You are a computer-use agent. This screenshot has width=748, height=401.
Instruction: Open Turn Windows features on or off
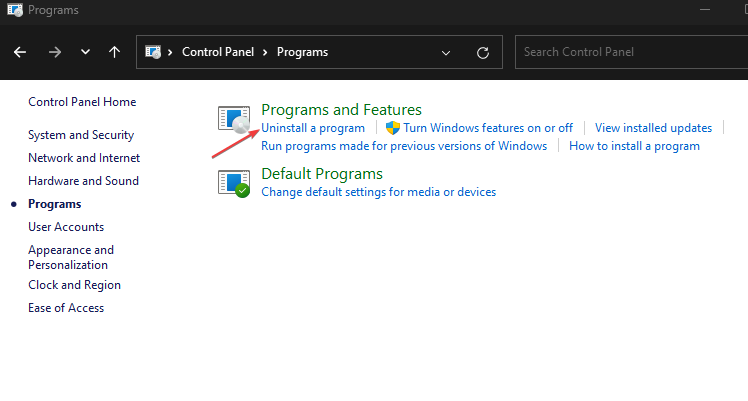(x=488, y=128)
